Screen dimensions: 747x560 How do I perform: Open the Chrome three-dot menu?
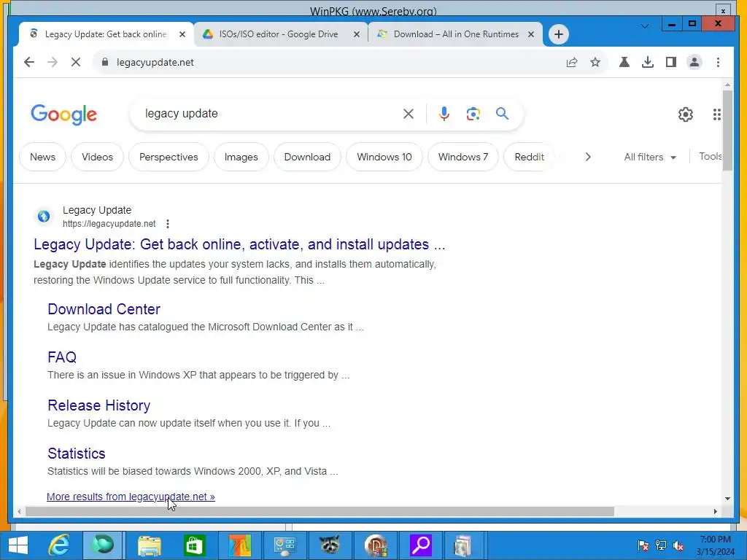pyautogui.click(x=718, y=63)
